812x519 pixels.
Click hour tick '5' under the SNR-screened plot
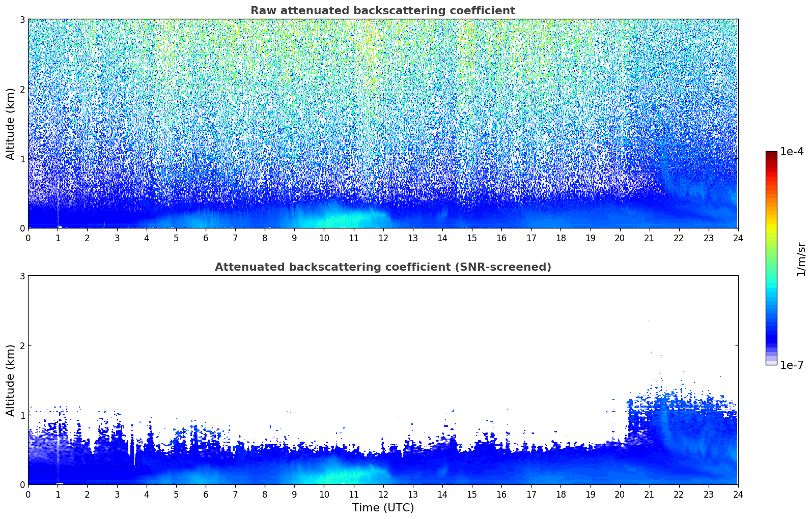point(176,494)
